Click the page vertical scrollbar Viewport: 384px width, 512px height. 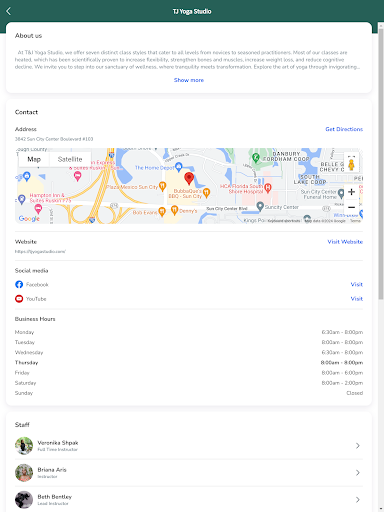[381, 163]
